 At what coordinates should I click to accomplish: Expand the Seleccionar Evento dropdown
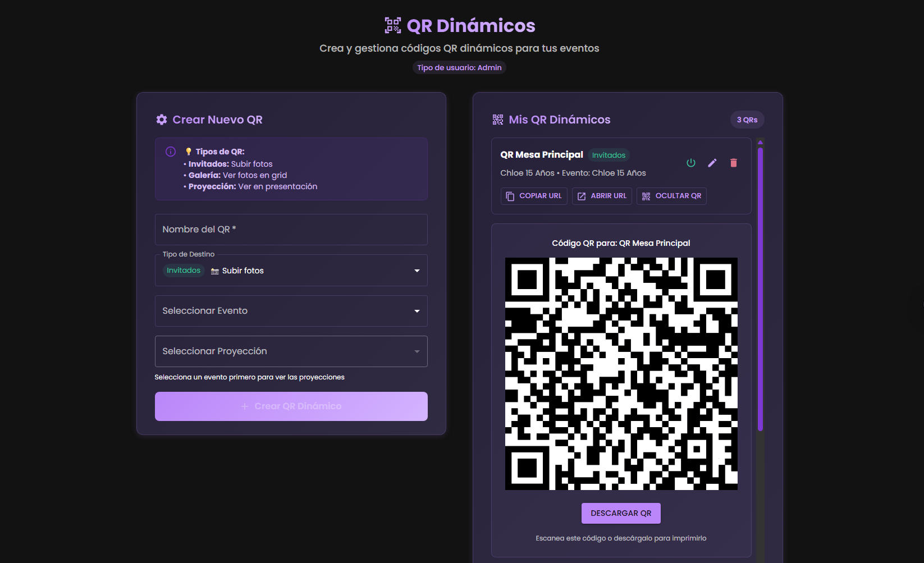coord(291,311)
